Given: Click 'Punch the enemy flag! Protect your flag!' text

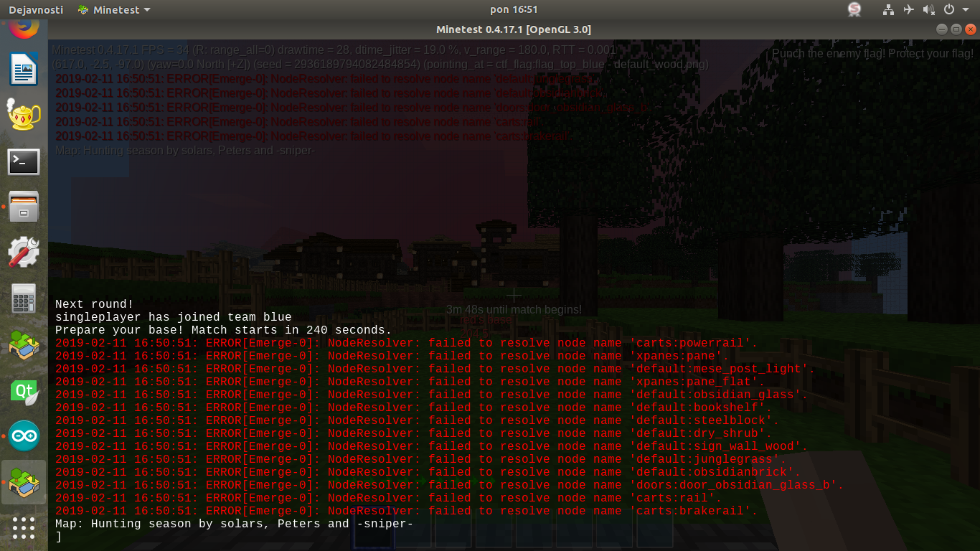Looking at the screenshot, I should pyautogui.click(x=872, y=54).
